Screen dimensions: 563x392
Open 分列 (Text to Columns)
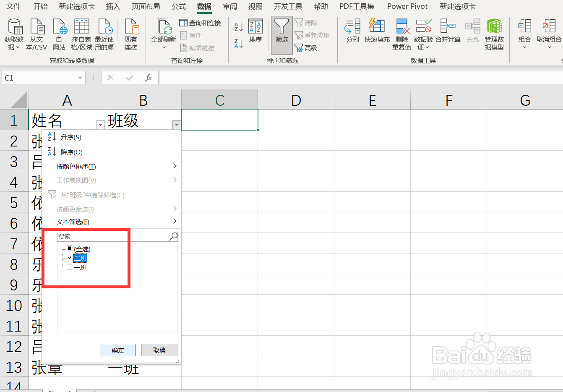coord(352,31)
